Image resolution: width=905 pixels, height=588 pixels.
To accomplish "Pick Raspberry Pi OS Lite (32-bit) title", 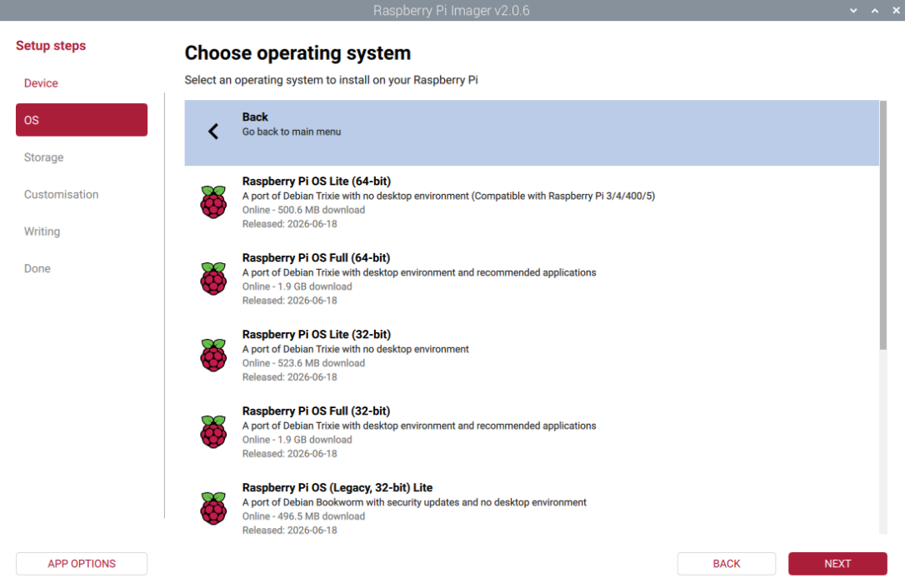I will click(x=317, y=335).
